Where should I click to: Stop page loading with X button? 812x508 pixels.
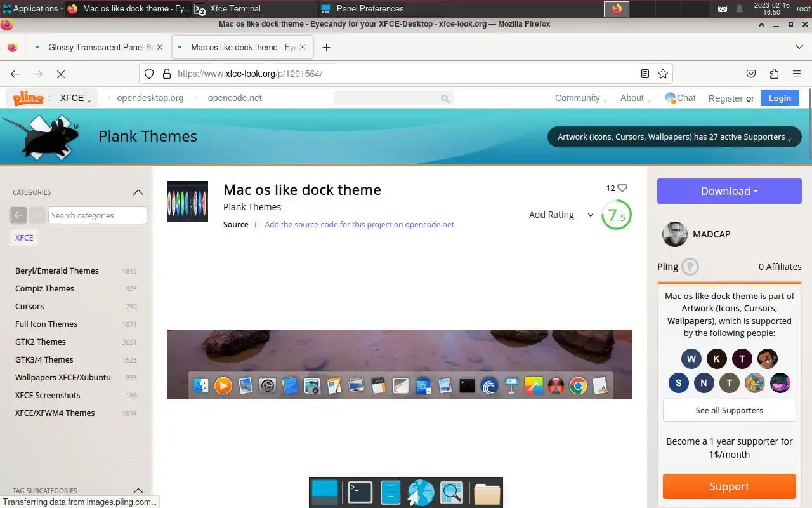coord(61,74)
